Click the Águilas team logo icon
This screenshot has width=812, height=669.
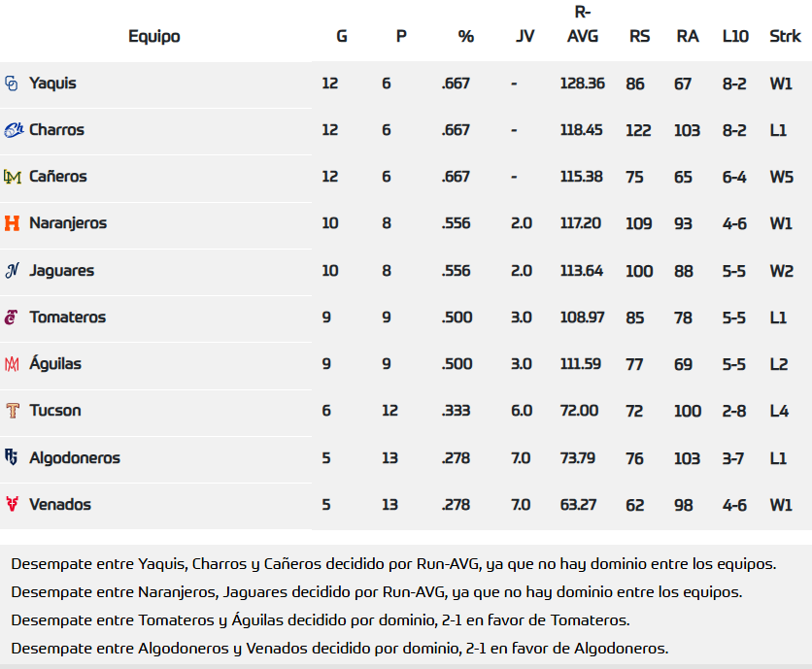[x=12, y=364]
